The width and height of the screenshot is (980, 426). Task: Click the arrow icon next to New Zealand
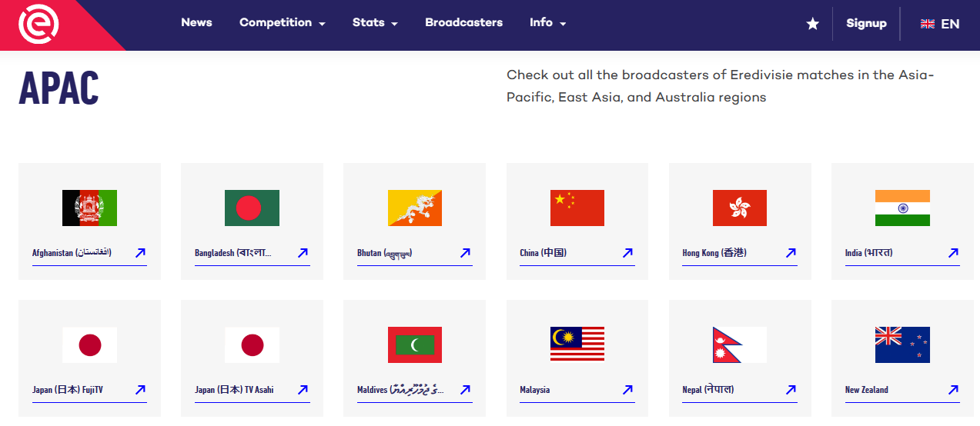pos(953,390)
